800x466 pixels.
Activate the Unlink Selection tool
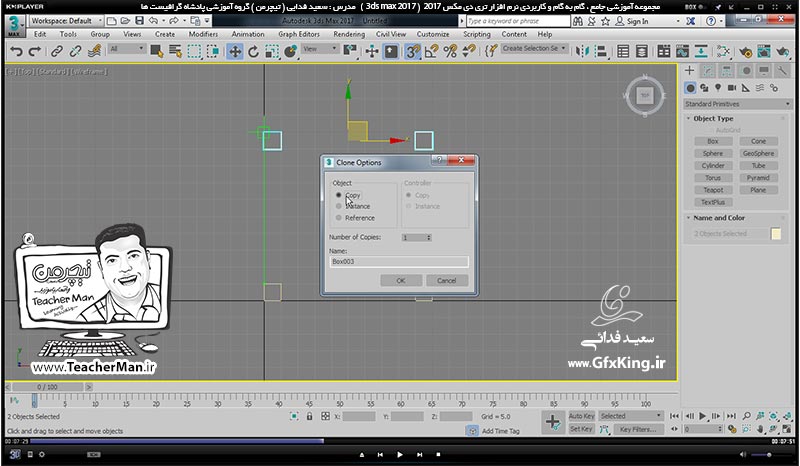[75, 51]
